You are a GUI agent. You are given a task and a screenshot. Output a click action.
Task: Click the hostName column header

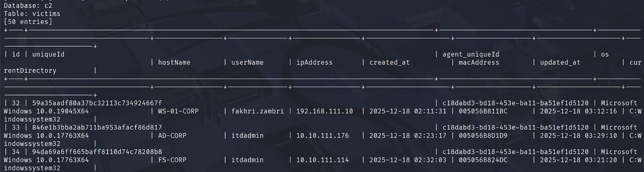click(174, 62)
